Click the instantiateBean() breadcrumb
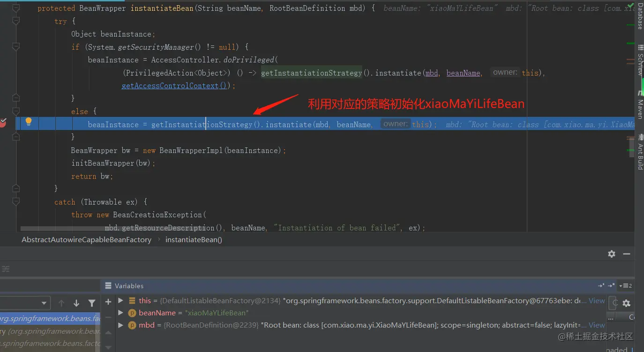Screen dimensions: 644x352 [x=194, y=239]
